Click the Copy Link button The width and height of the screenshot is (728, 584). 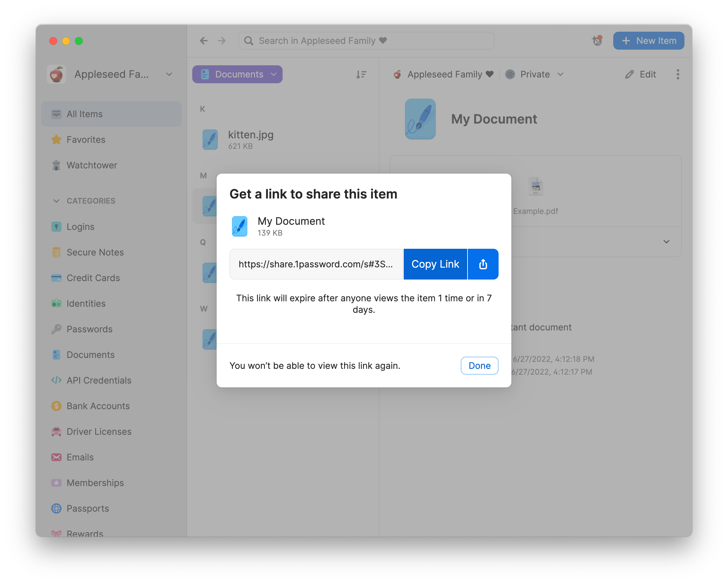435,264
